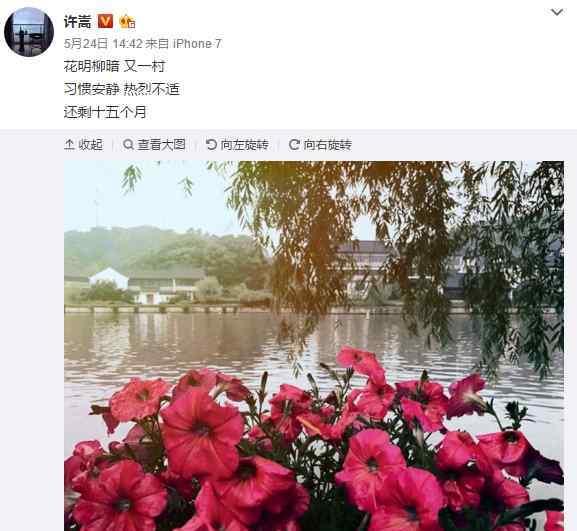
Task: Open the 5月24日 14:42 timestamp link
Action: (x=103, y=44)
